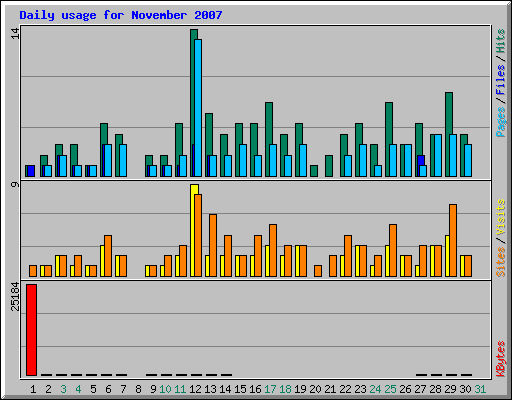Click day label '28' on the x-axis
The height and width of the screenshot is (400, 512).
(435, 389)
